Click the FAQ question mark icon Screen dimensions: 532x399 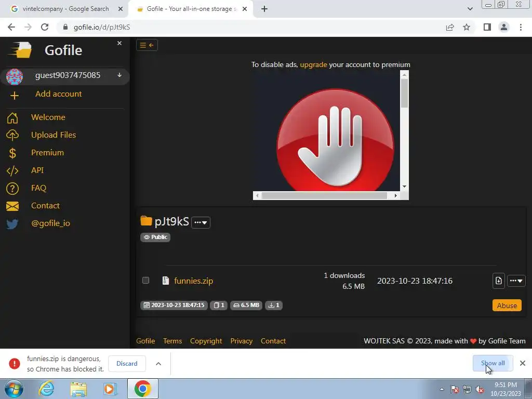pos(12,188)
